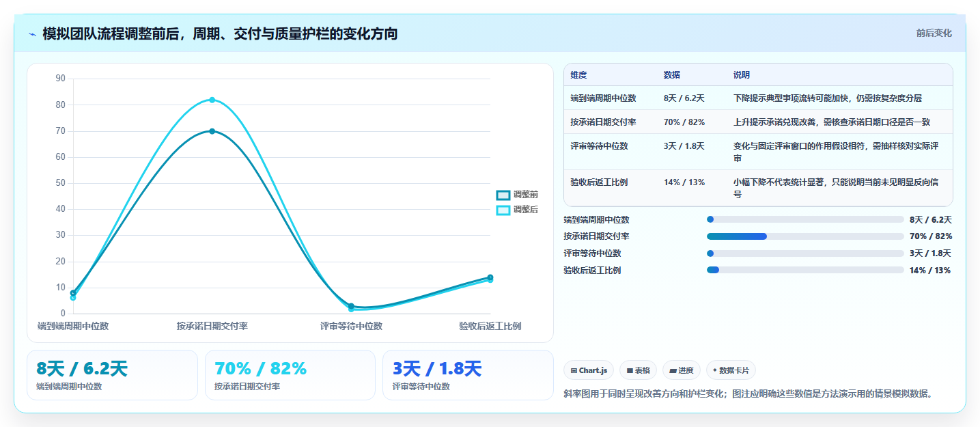The image size is (980, 427).
Task: Click the description starting 下降提示典型事项流转
Action: (x=828, y=98)
